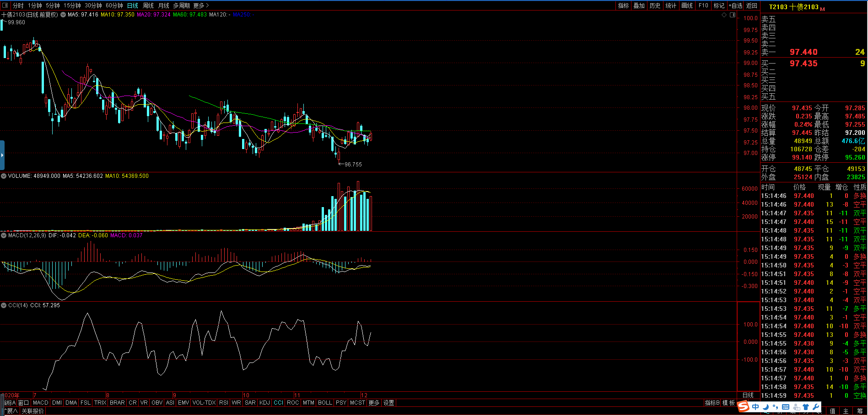Open 多周期 multi-period view
This screenshot has width=868, height=416.
point(181,5)
